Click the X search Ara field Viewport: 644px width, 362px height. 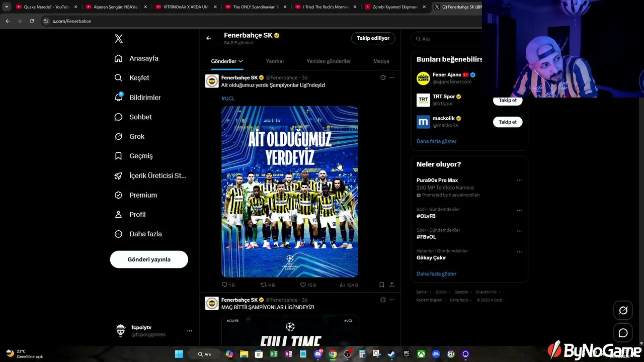point(447,39)
